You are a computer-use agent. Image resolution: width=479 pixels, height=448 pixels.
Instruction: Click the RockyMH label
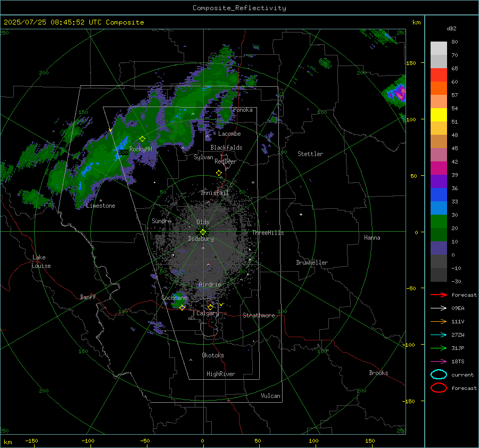141,149
